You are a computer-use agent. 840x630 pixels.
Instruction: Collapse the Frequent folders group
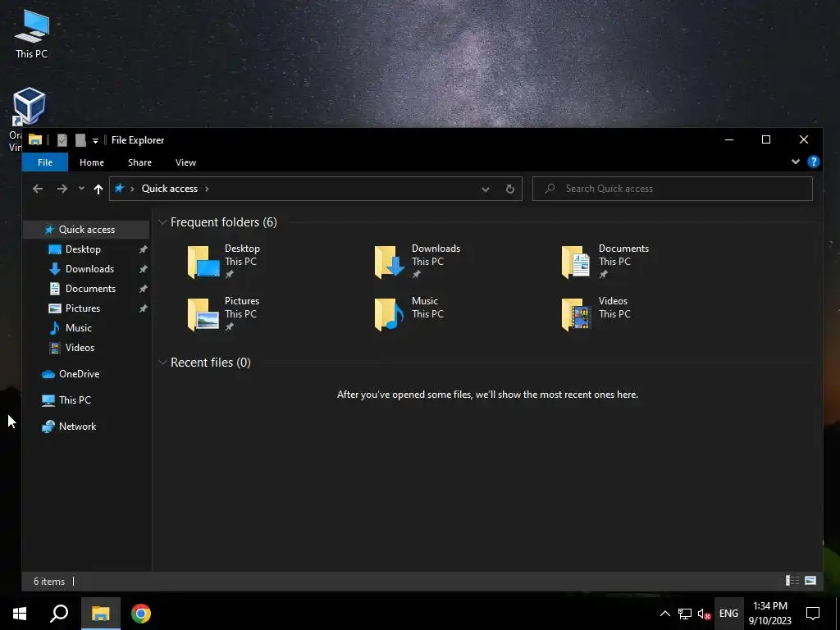pos(162,222)
